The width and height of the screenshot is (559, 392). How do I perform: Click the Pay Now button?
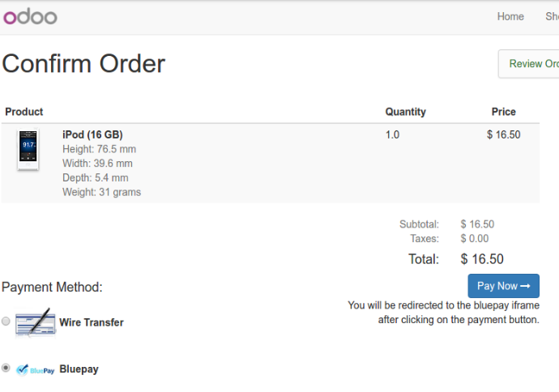point(503,286)
